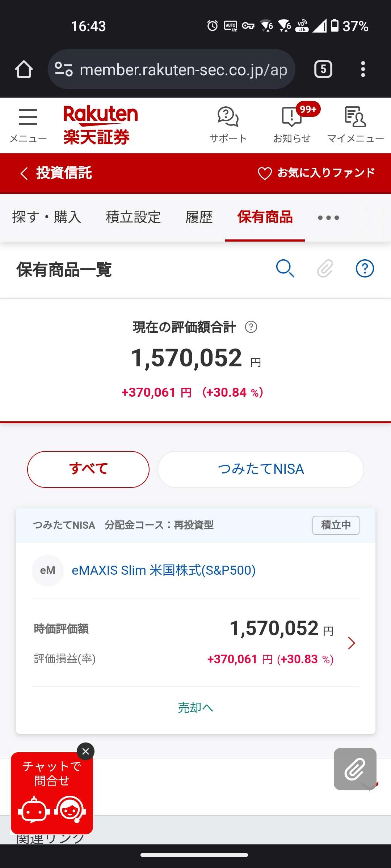Select the すべて filter
The image size is (391, 868).
[88, 469]
